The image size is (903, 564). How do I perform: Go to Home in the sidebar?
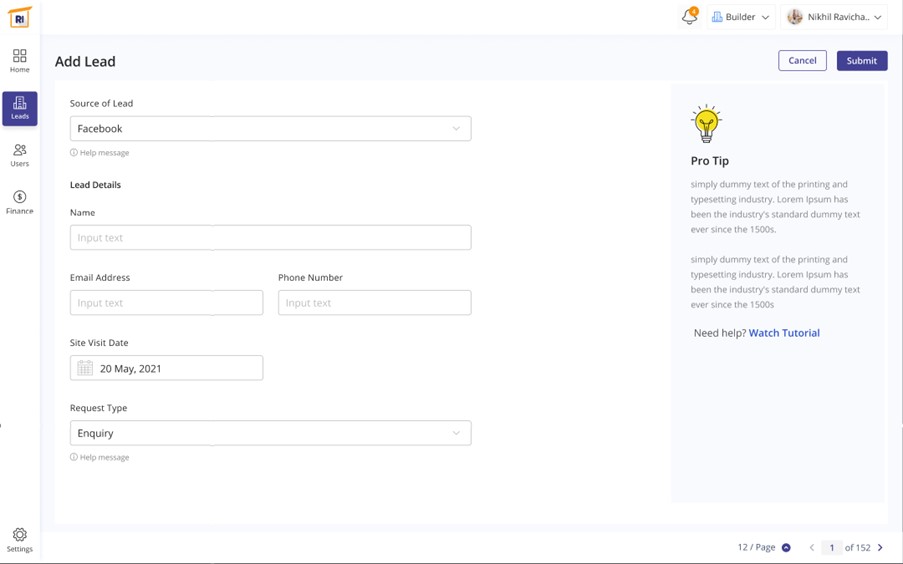(20, 60)
